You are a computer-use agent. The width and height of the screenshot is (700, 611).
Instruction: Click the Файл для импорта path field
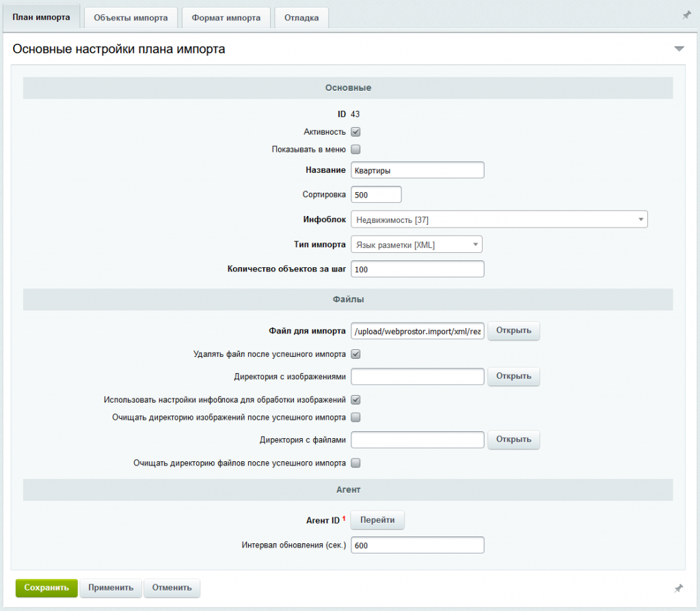pyautogui.click(x=418, y=331)
